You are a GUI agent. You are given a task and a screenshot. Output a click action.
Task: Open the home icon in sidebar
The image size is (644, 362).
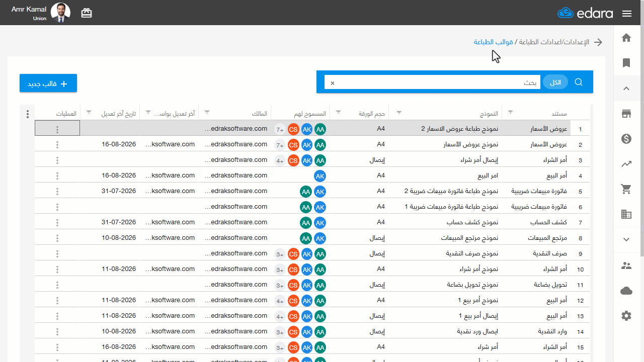coord(626,38)
